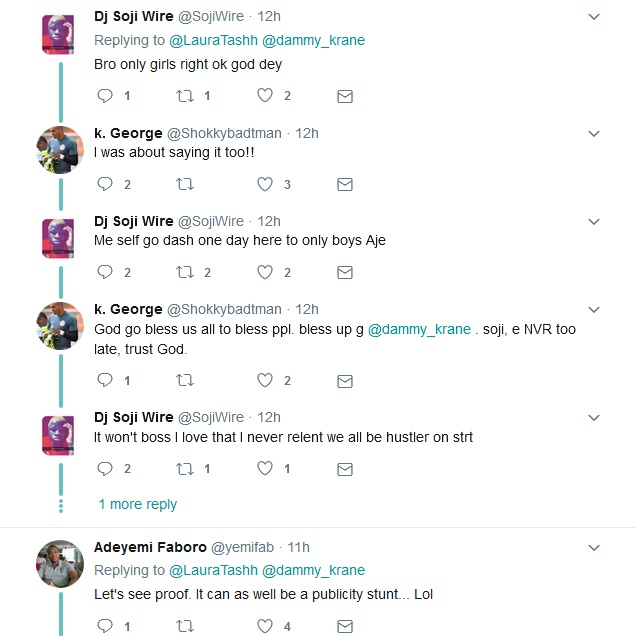Viewport: 636px width, 636px height.
Task: Open the dropdown arrow on the "I was about saying it" tweet
Action: pos(593,133)
